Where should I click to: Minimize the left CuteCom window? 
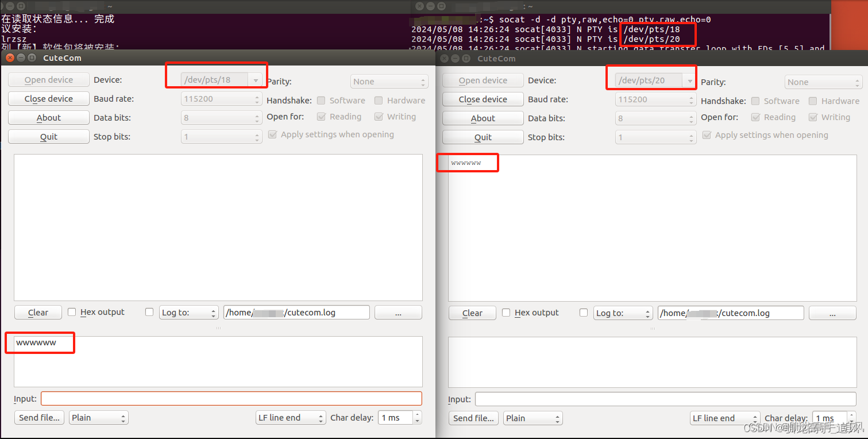tap(21, 57)
